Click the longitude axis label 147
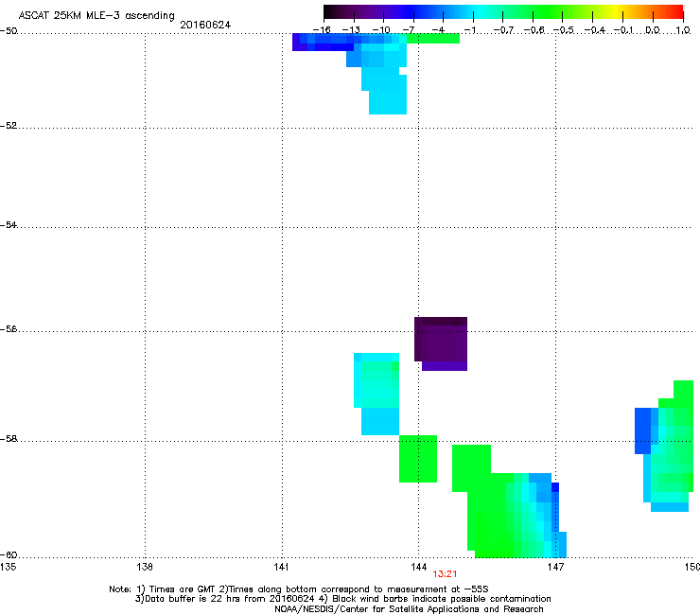The image size is (700, 615). point(555,567)
